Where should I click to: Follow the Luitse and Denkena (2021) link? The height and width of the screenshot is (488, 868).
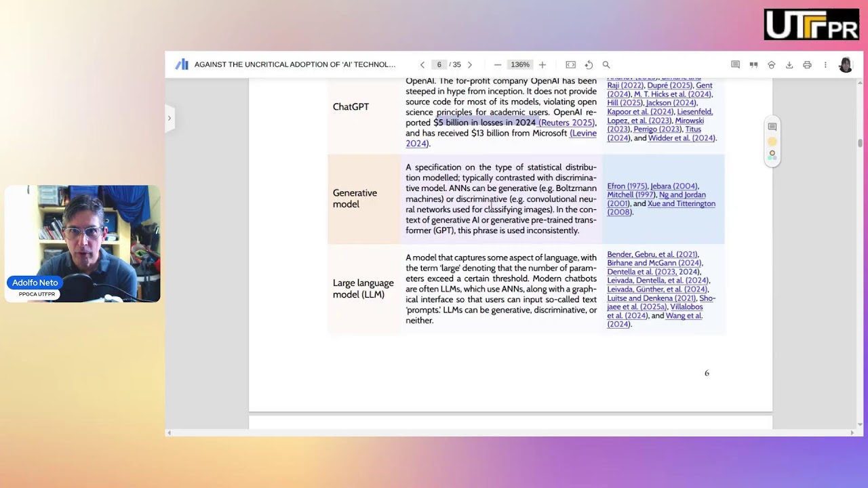(652, 298)
